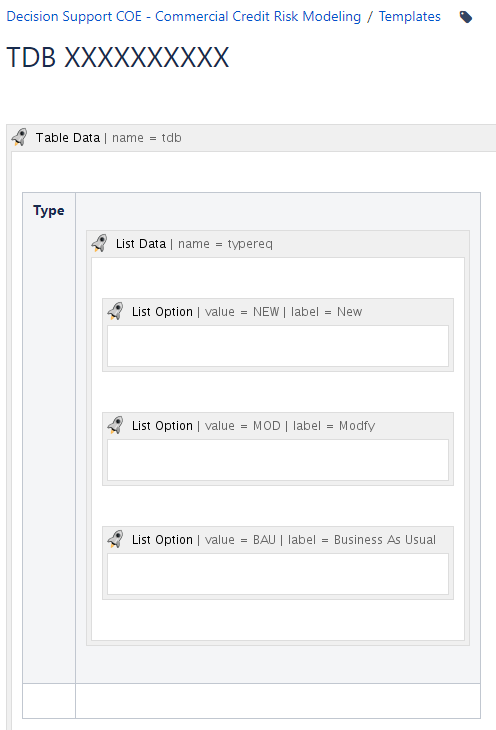Click the rocket icon for Table Data macro
496x730 pixels.
click(x=19, y=137)
